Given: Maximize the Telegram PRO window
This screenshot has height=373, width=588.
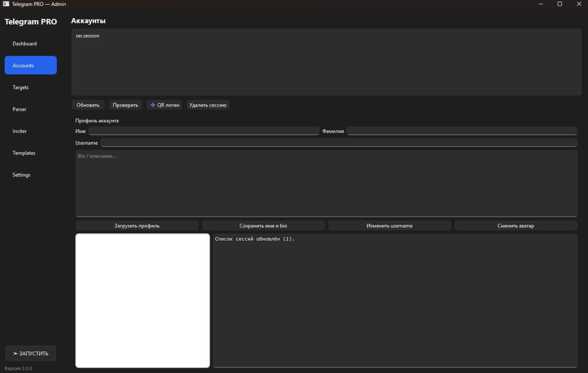Looking at the screenshot, I should 560,4.
